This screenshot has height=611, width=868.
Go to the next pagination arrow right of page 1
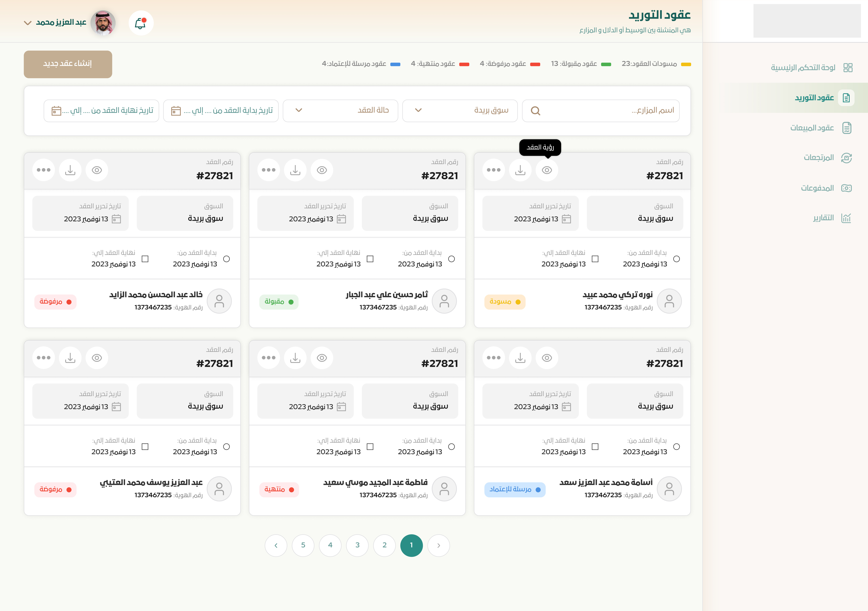point(439,546)
